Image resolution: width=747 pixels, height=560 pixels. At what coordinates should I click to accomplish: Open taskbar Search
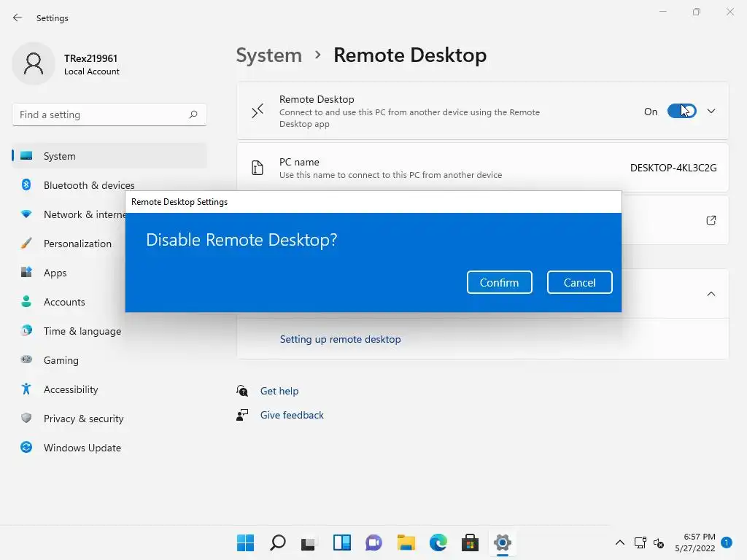tap(277, 542)
